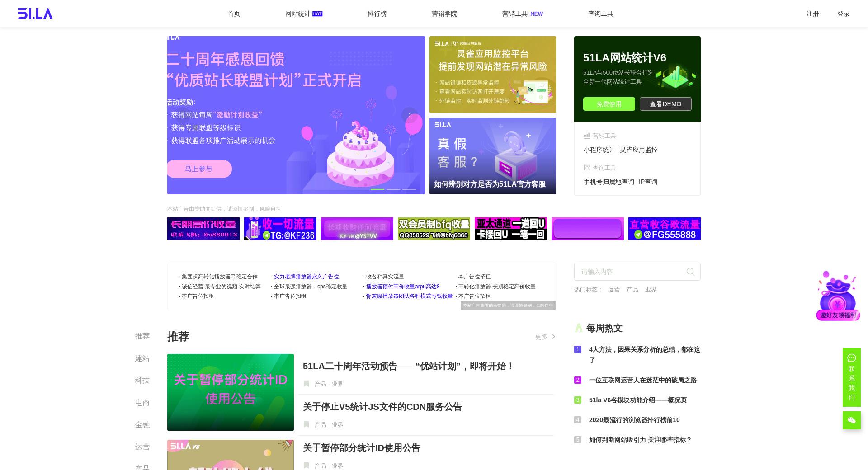Viewport: 868px width, 470px height.
Task: Select 推荐 category in left sidebar
Action: click(x=142, y=336)
